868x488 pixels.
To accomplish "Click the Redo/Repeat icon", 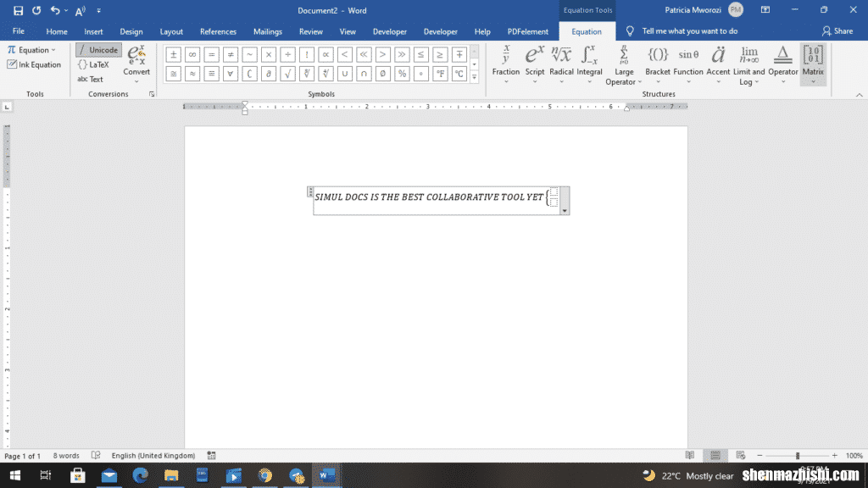I will pos(36,10).
